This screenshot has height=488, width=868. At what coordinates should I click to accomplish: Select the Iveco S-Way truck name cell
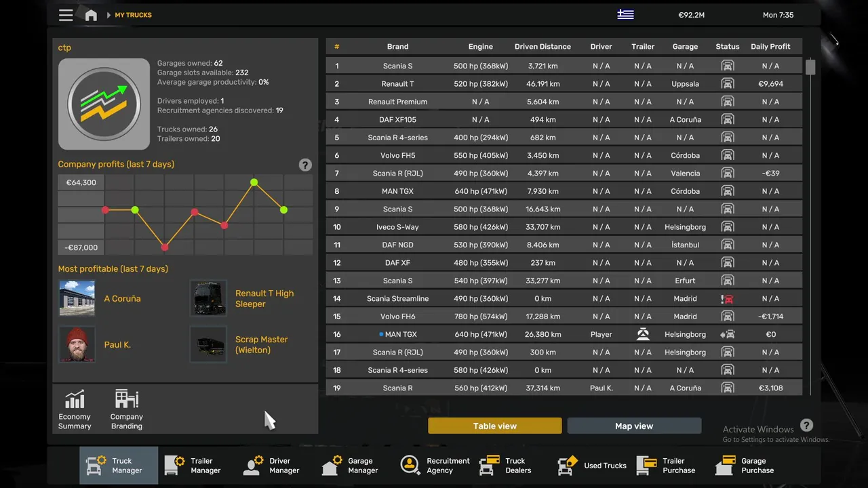point(397,227)
